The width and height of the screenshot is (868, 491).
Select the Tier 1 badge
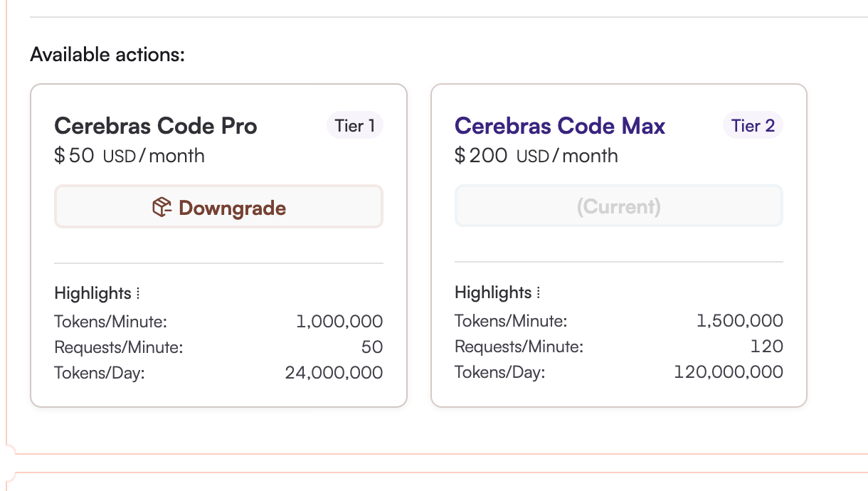coord(354,126)
